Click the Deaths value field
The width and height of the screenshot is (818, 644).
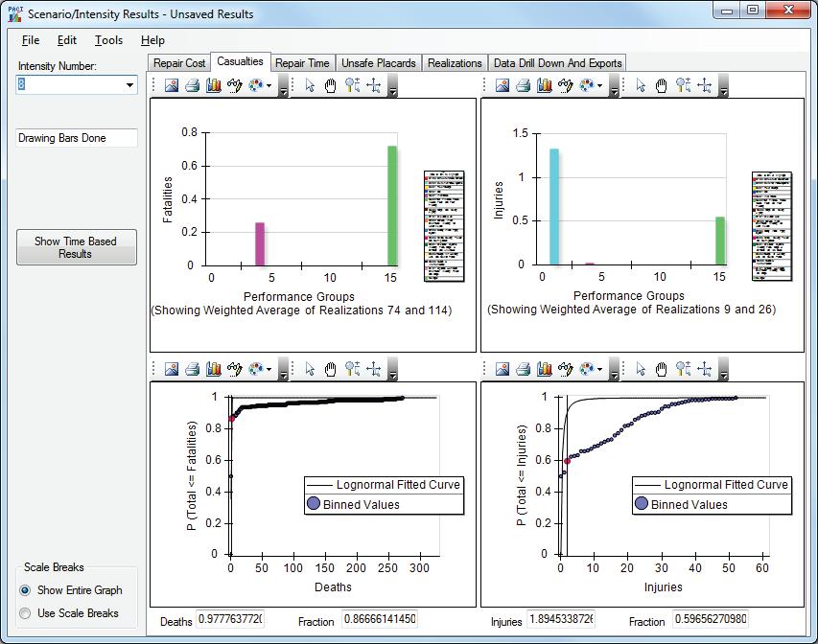click(230, 619)
